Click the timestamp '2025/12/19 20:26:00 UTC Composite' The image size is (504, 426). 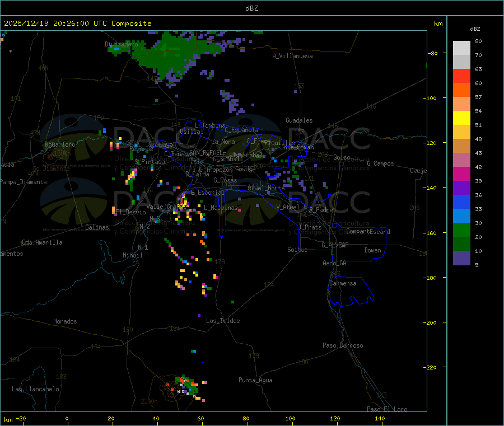[77, 24]
